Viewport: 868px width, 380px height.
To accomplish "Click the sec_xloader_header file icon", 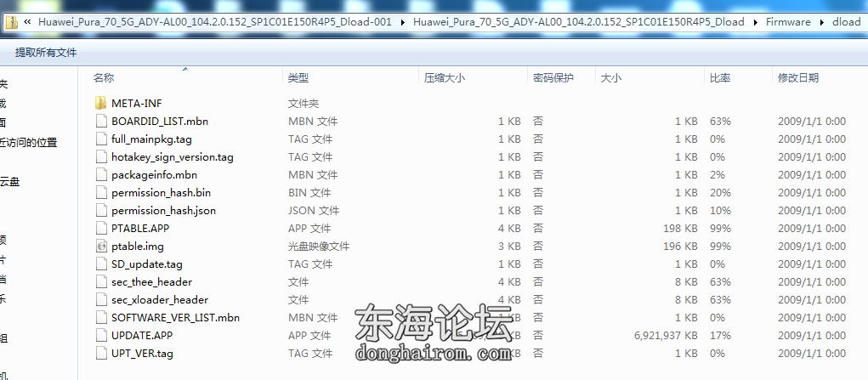I will tap(100, 300).
